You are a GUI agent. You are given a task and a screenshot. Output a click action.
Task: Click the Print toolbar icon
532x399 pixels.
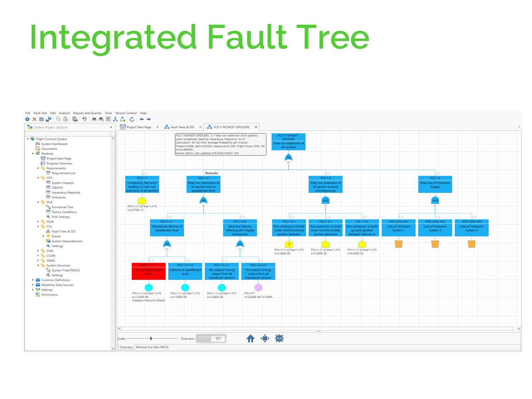click(x=75, y=119)
